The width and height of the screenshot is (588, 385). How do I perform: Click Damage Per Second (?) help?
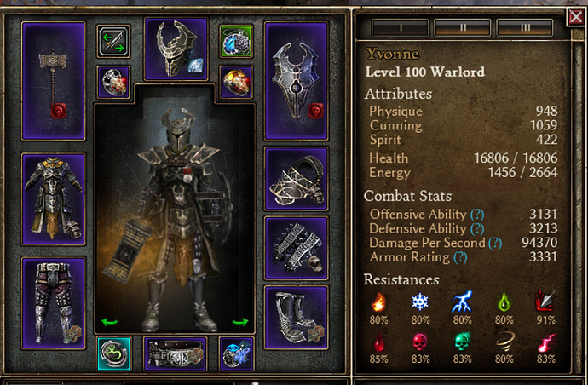(495, 243)
